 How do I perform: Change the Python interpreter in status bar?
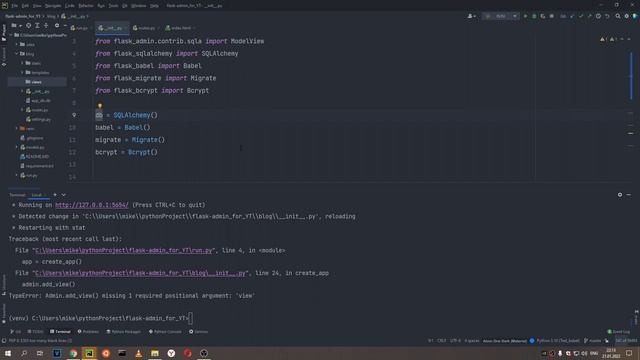pos(557,341)
